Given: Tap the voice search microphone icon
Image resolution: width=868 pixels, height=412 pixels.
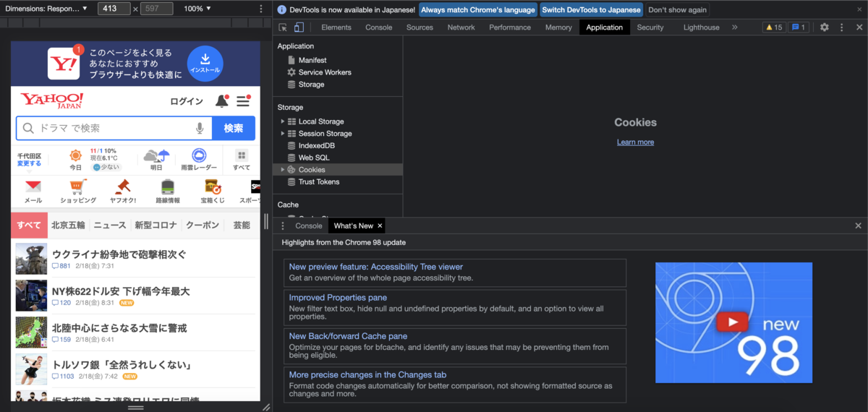Looking at the screenshot, I should pos(200,128).
